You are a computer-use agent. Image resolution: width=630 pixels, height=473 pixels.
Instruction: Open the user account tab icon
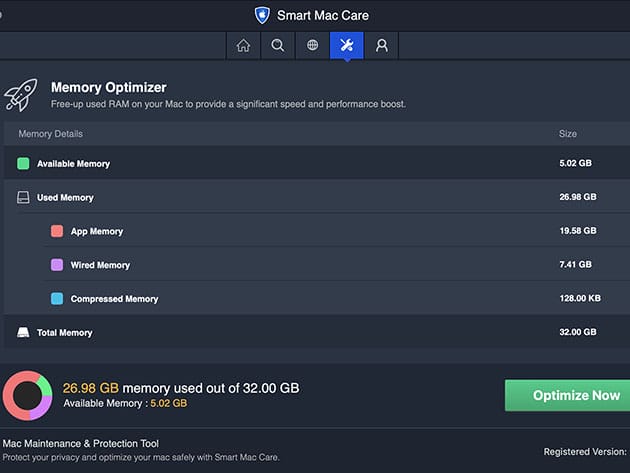tap(382, 45)
